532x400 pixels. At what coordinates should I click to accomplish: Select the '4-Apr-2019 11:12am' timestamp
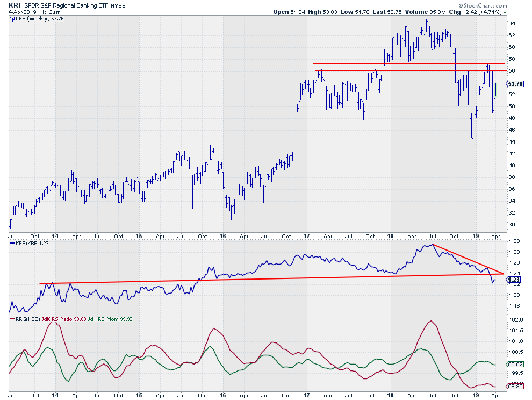pos(34,12)
